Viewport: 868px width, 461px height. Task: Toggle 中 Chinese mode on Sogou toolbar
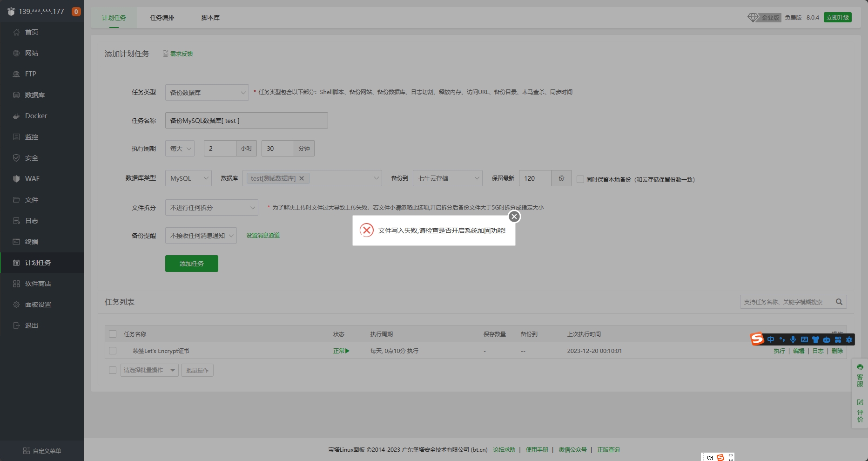coord(771,339)
